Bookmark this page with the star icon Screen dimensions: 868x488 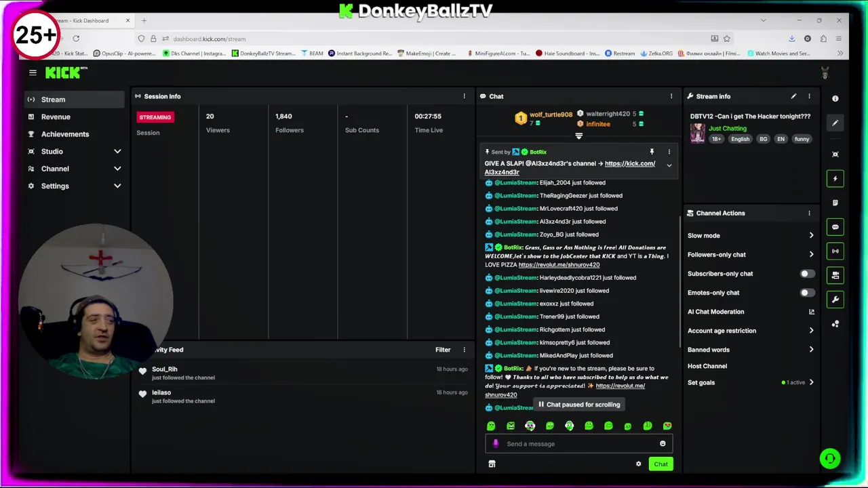coord(726,39)
